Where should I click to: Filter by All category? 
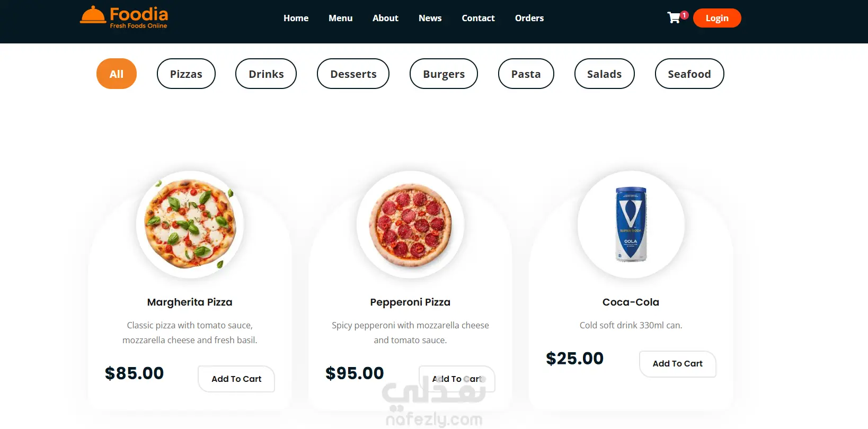[117, 74]
